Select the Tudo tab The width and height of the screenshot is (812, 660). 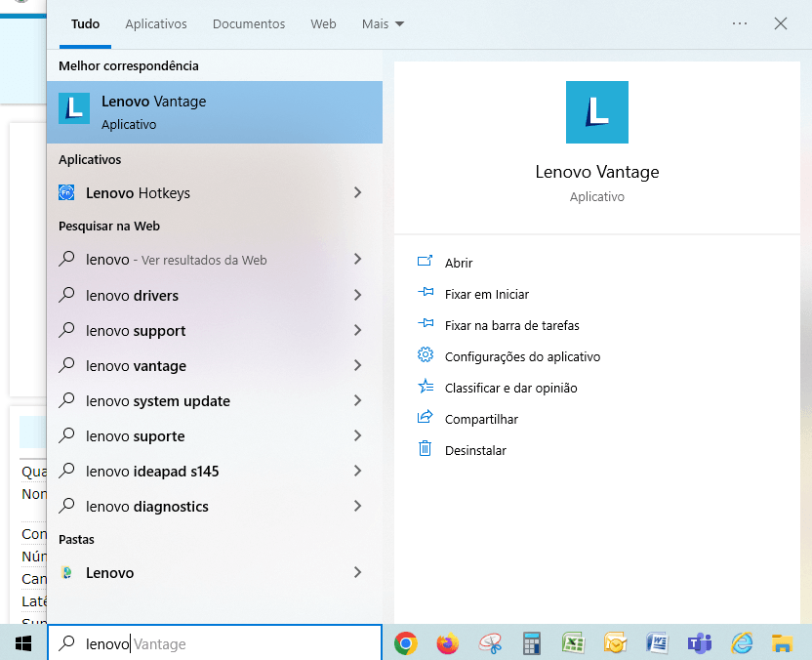[x=86, y=23]
